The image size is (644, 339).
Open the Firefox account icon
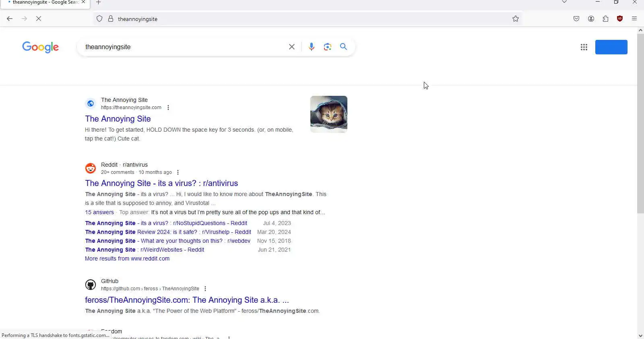point(591,19)
